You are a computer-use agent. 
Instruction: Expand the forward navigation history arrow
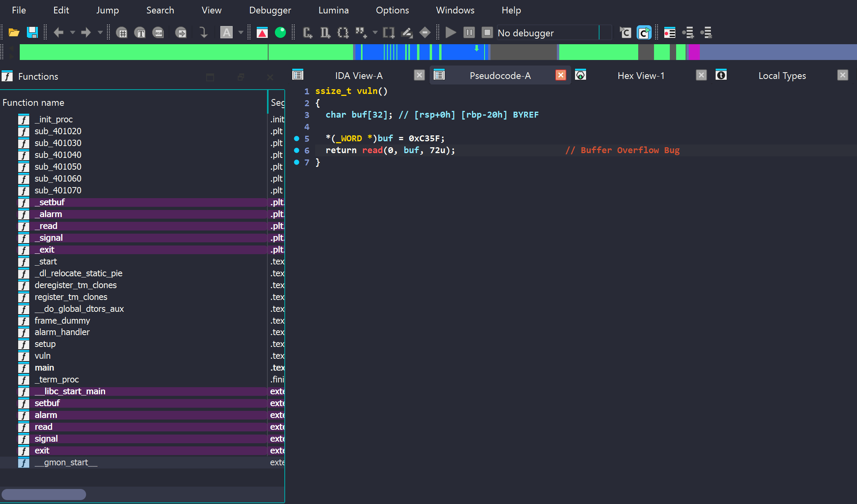(100, 33)
